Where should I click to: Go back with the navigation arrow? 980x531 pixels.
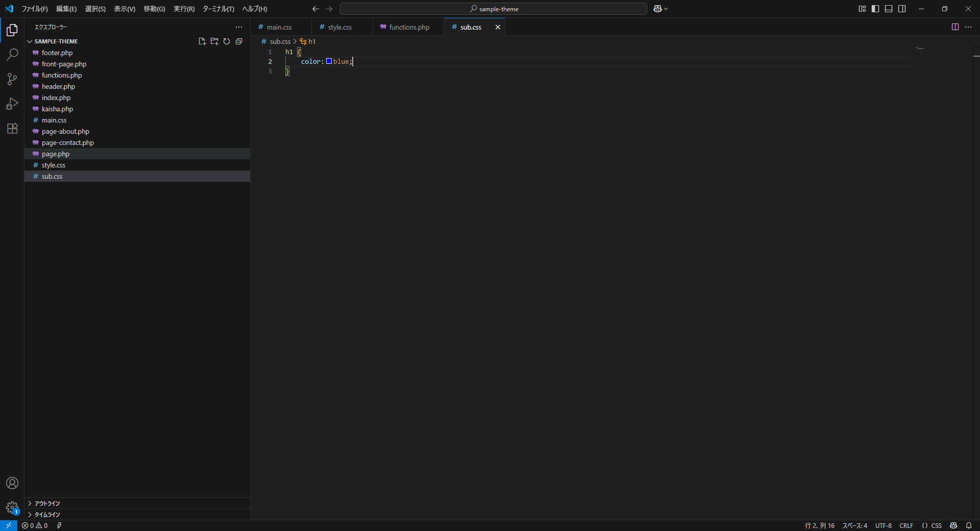point(315,9)
